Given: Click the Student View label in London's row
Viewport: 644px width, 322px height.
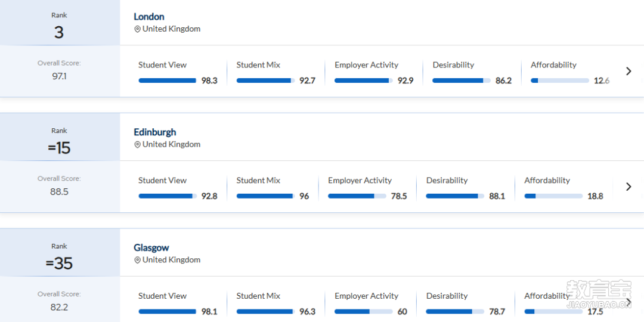Looking at the screenshot, I should pos(162,65).
